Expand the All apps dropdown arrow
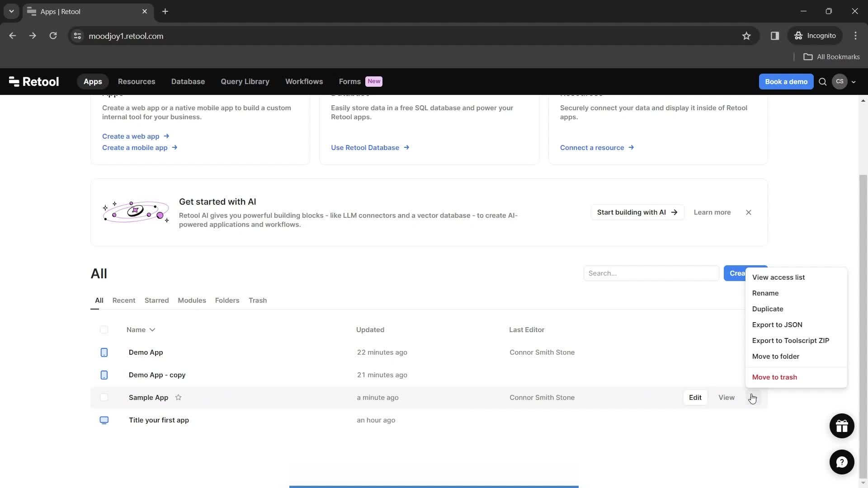Screen dimensions: 868x488 click(153, 329)
